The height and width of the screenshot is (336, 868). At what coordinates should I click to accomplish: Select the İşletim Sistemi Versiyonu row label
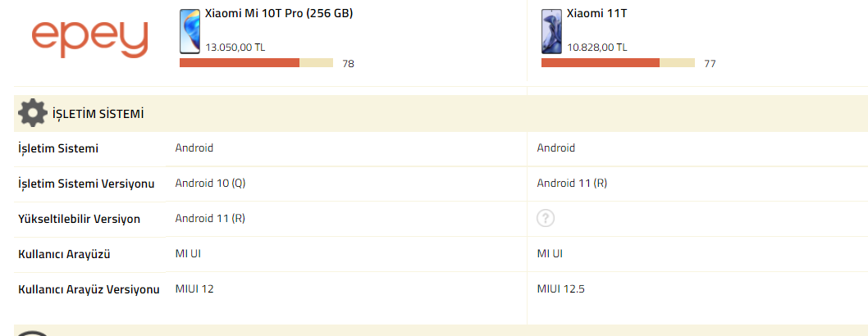click(86, 184)
